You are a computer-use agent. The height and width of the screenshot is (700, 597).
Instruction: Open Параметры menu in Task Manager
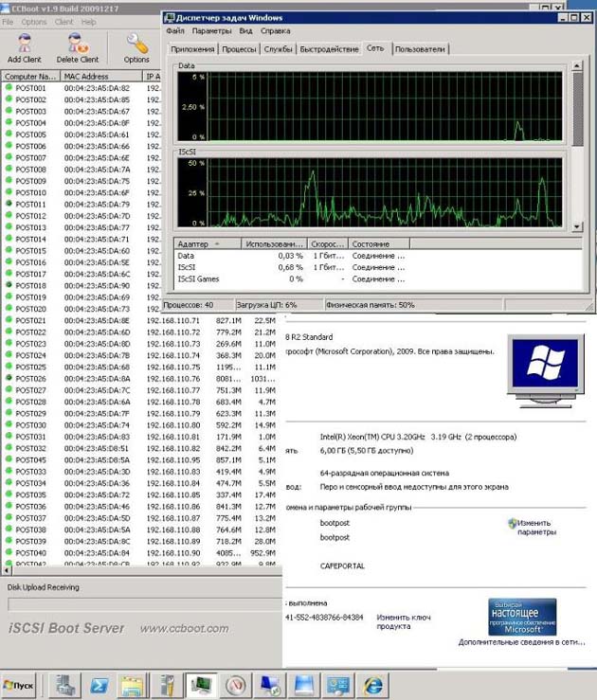click(x=211, y=31)
